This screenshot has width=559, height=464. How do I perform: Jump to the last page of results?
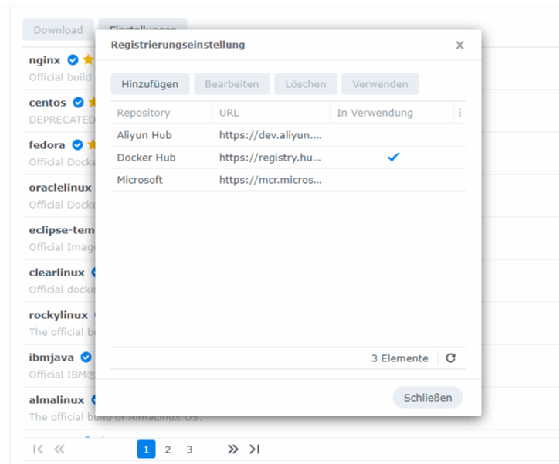pos(255,449)
